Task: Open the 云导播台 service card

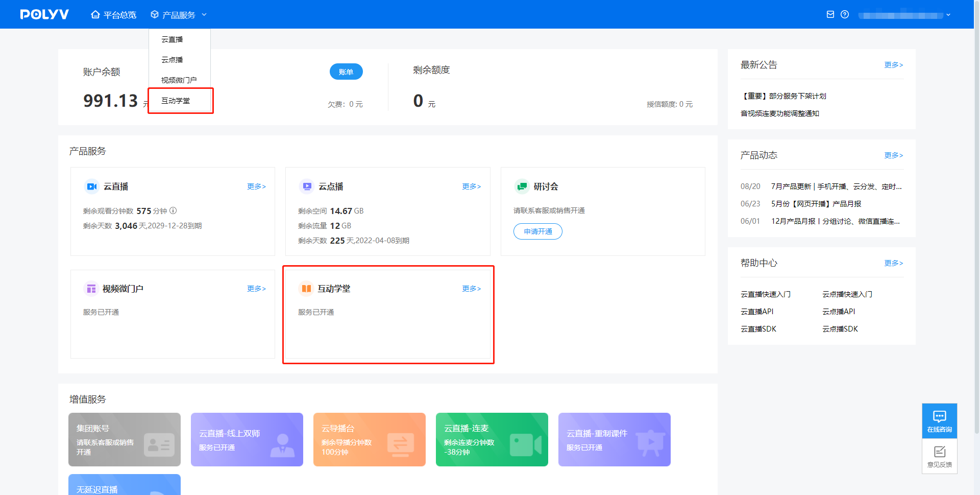Action: 370,439
